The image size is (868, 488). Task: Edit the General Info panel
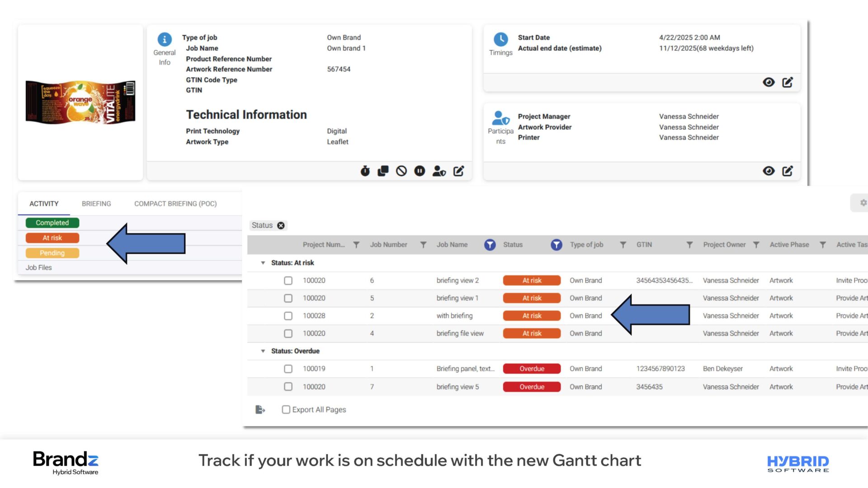tap(458, 171)
